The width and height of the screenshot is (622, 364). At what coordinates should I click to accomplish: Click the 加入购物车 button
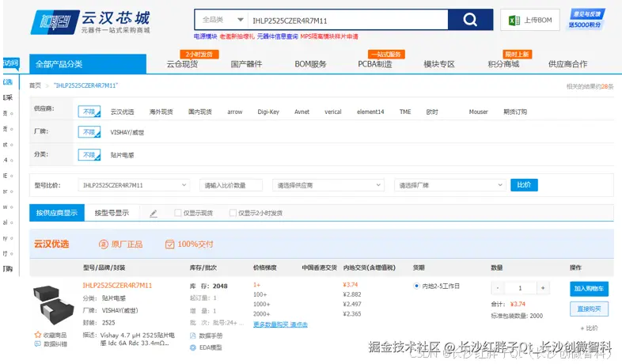(x=589, y=289)
